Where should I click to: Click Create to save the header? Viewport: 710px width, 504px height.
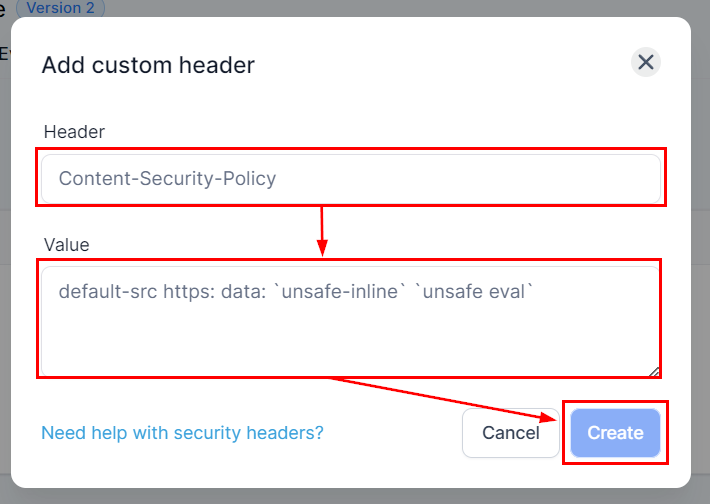coord(615,433)
